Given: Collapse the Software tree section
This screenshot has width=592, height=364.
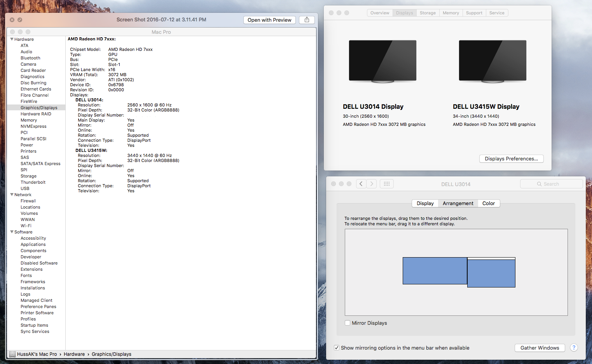Looking at the screenshot, I should pyautogui.click(x=12, y=232).
